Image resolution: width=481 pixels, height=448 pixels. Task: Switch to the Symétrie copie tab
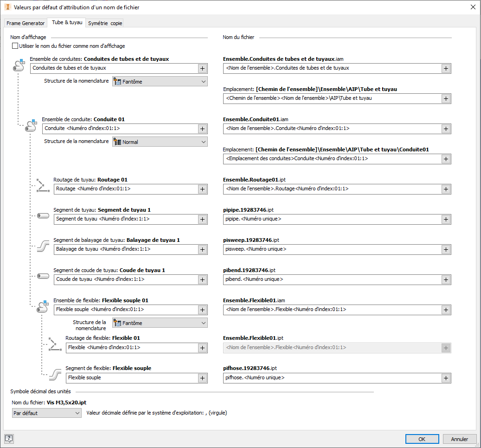(105, 23)
